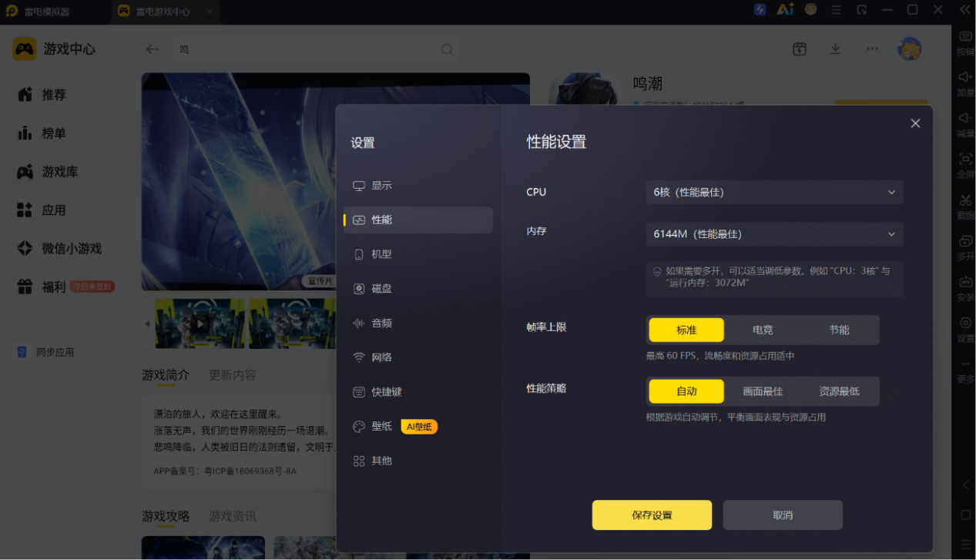
Task: Open the 按键 key mapping tool
Action: pyautogui.click(x=965, y=44)
